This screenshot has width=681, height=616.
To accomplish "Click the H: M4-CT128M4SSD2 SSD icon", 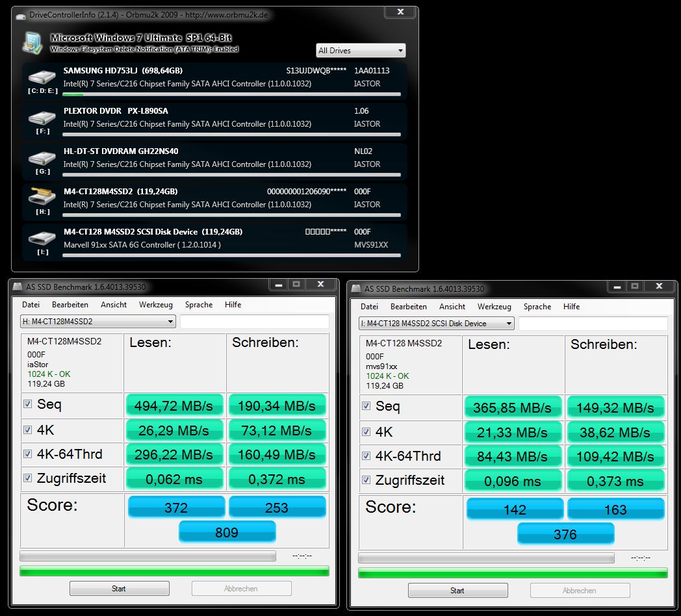I will [42, 196].
